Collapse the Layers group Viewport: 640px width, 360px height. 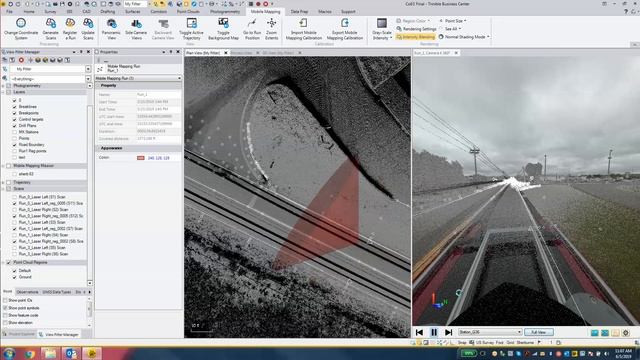[3, 92]
